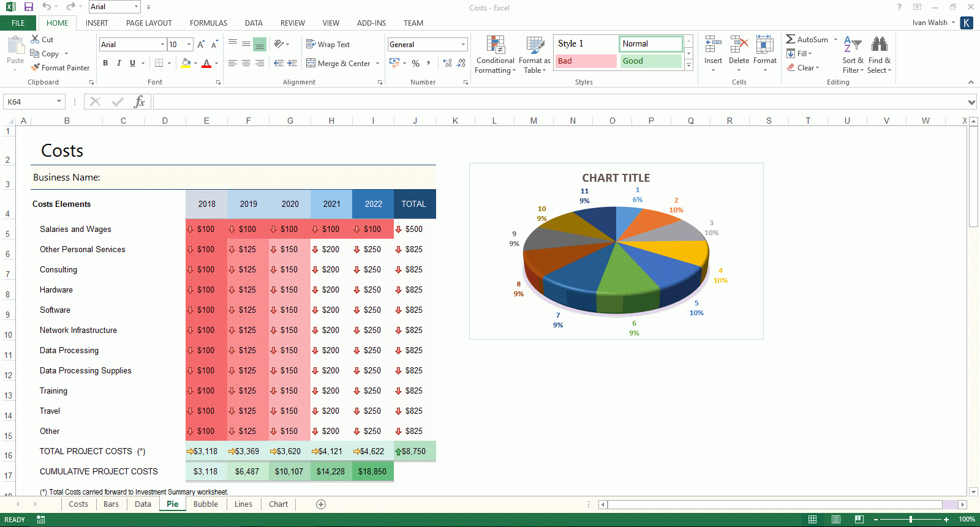Open the General number format dropdown

point(463,45)
